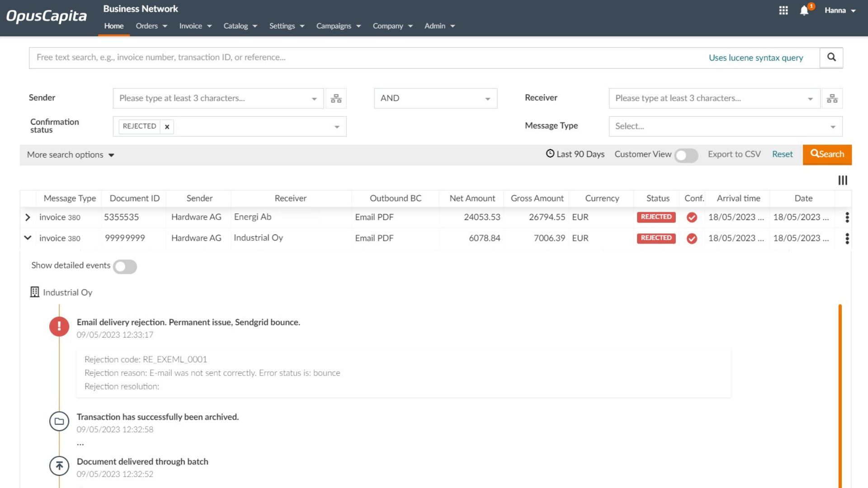This screenshot has width=868, height=488.
Task: Open the Uses lucene syntax query link
Action: [x=756, y=57]
